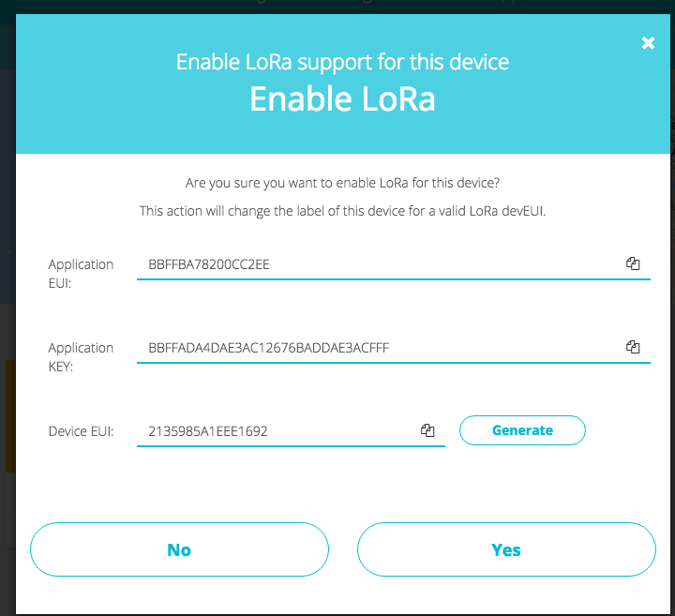The image size is (675, 616).
Task: Copy the Device EUI value
Action: (427, 430)
